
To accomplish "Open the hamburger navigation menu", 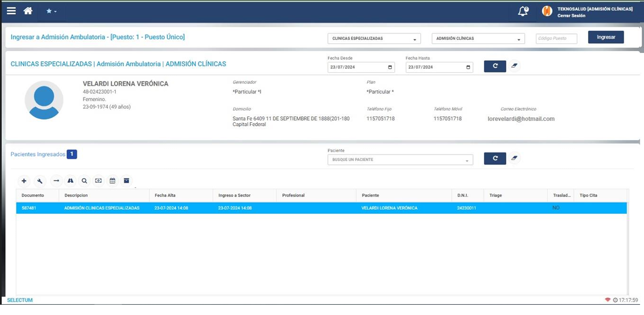I will pos(11,11).
